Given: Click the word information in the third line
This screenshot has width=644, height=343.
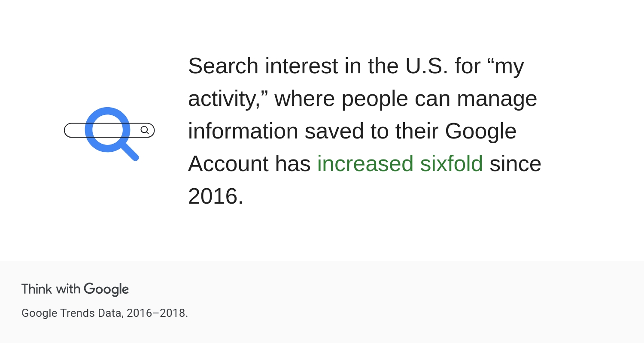Looking at the screenshot, I should pyautogui.click(x=243, y=131).
